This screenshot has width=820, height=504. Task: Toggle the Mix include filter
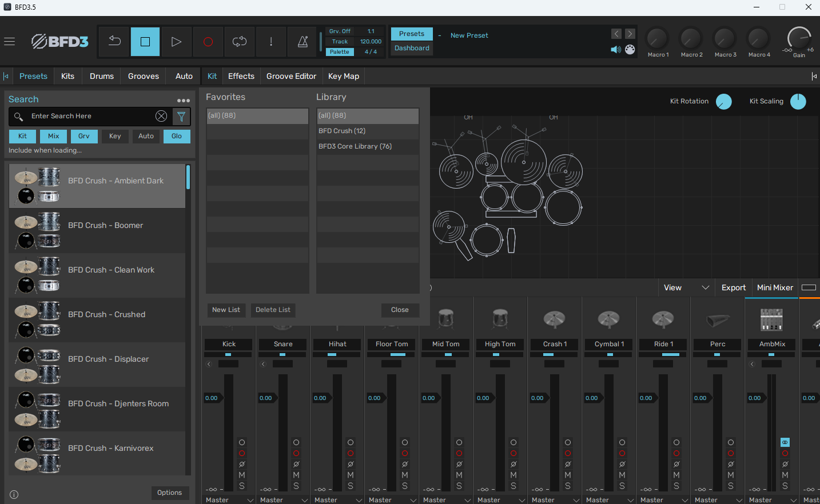[x=54, y=136]
